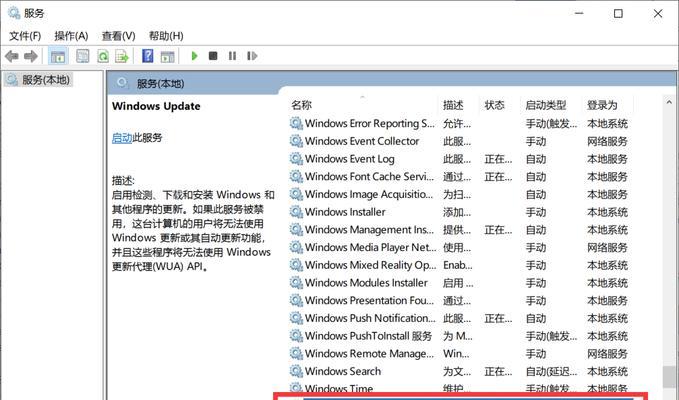Screen dimensions: 679x400
Task: Sort by the 描述 column header
Action: (453, 105)
